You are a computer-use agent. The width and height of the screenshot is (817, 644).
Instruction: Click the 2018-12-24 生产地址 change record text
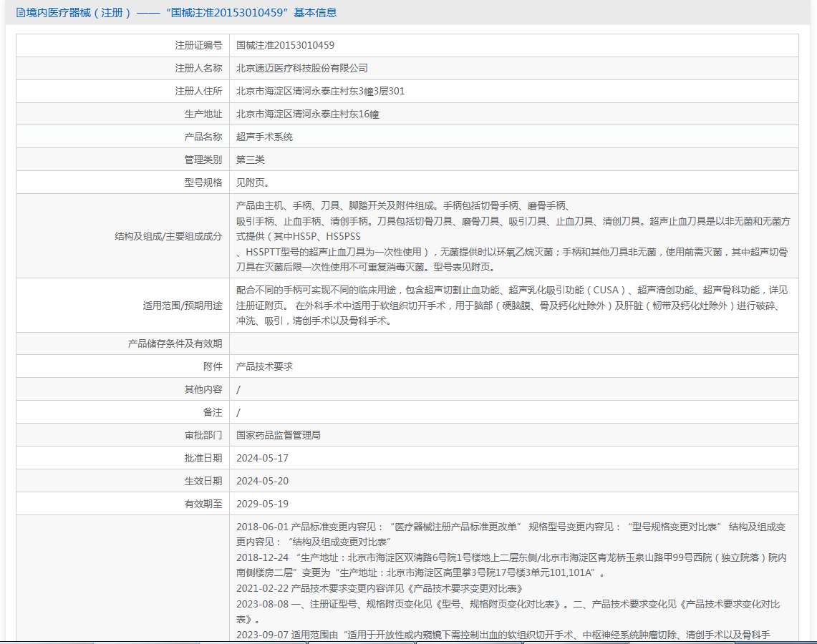tap(511, 565)
